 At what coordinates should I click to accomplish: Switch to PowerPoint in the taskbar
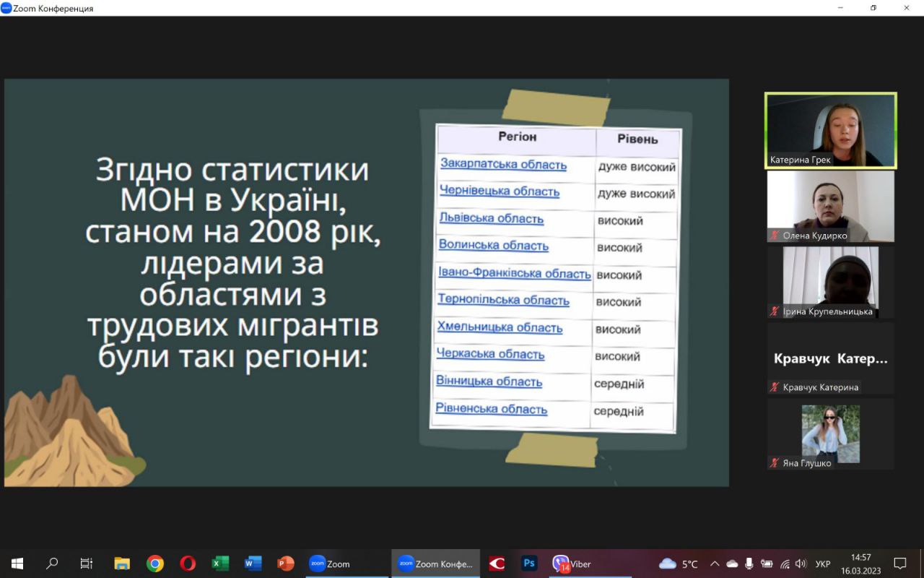[286, 564]
